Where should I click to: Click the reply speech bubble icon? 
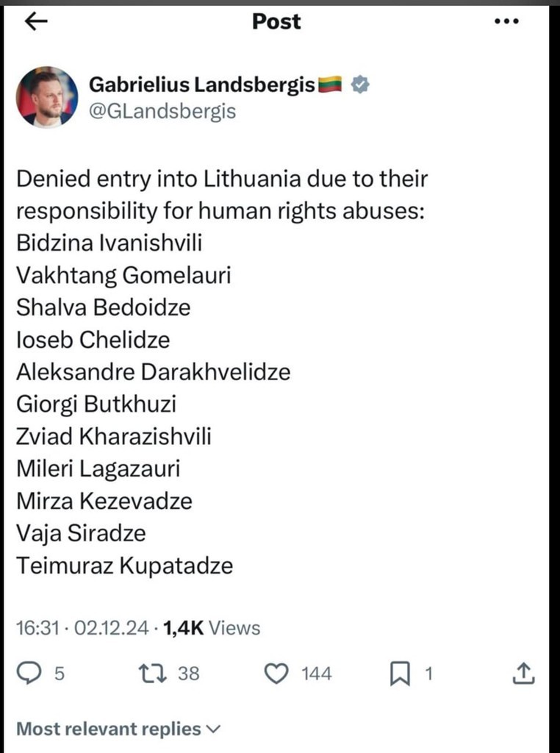29,673
